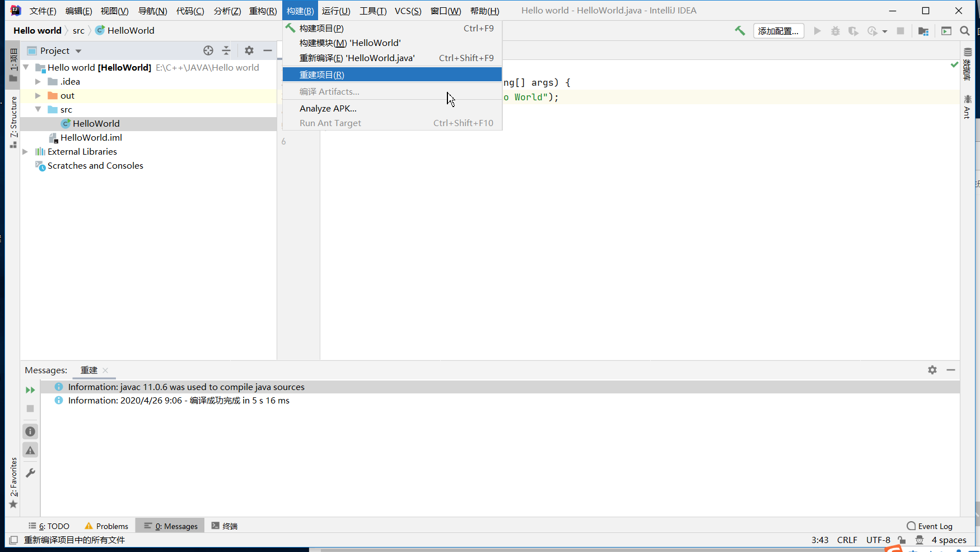Open the Ant side tool window
The height and width of the screenshot is (552, 980).
(x=967, y=106)
